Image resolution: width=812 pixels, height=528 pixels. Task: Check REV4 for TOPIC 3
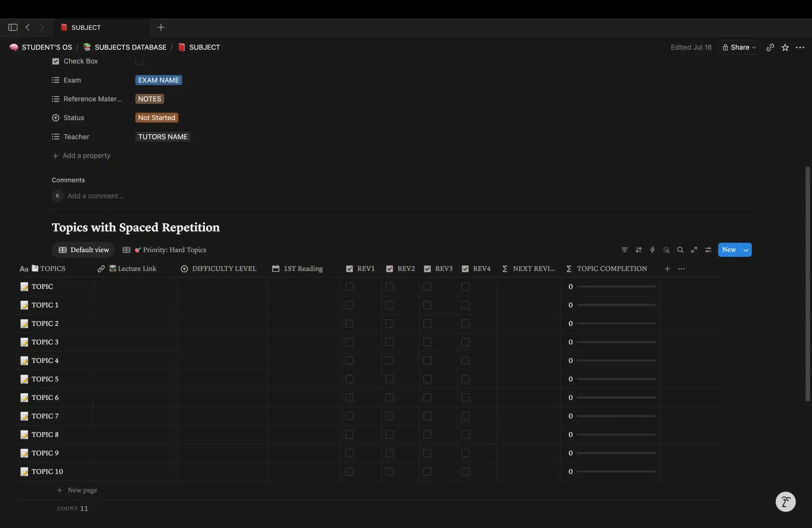465,342
